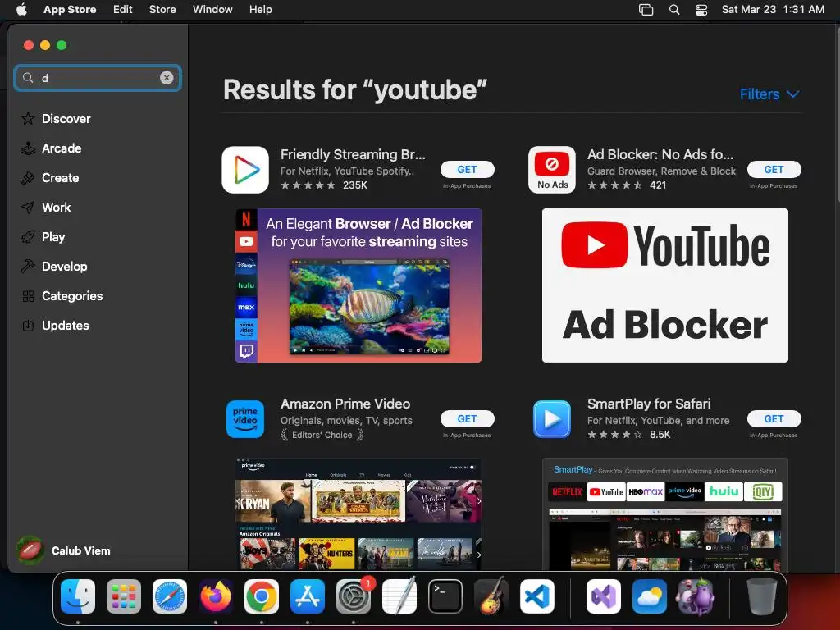This screenshot has height=630, width=840.
Task: Open the Ad Blocker: No Ads title
Action: pyautogui.click(x=660, y=154)
